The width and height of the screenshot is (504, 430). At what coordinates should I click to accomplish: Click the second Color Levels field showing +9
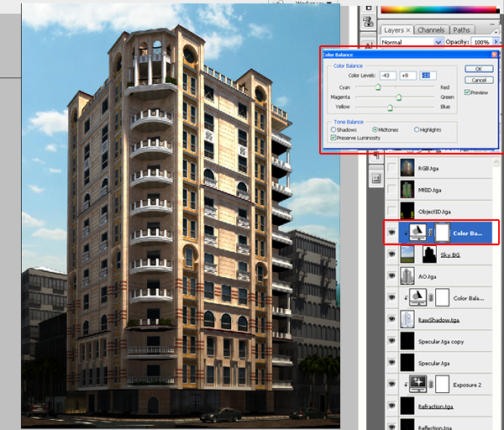point(408,76)
